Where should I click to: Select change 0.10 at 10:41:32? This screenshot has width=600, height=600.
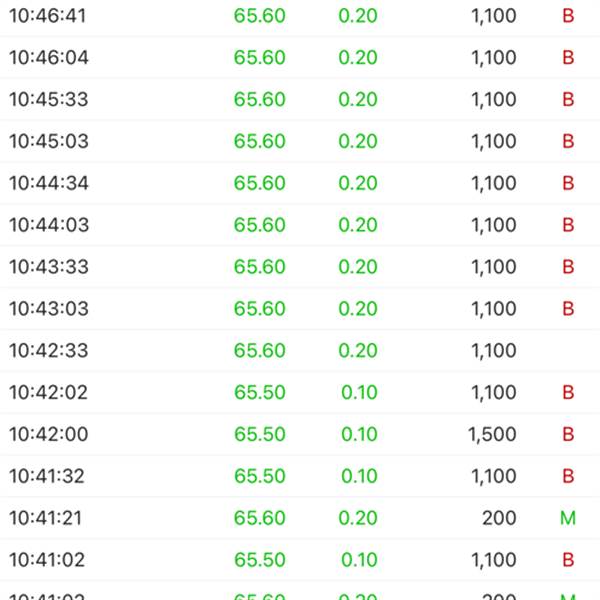pyautogui.click(x=359, y=476)
